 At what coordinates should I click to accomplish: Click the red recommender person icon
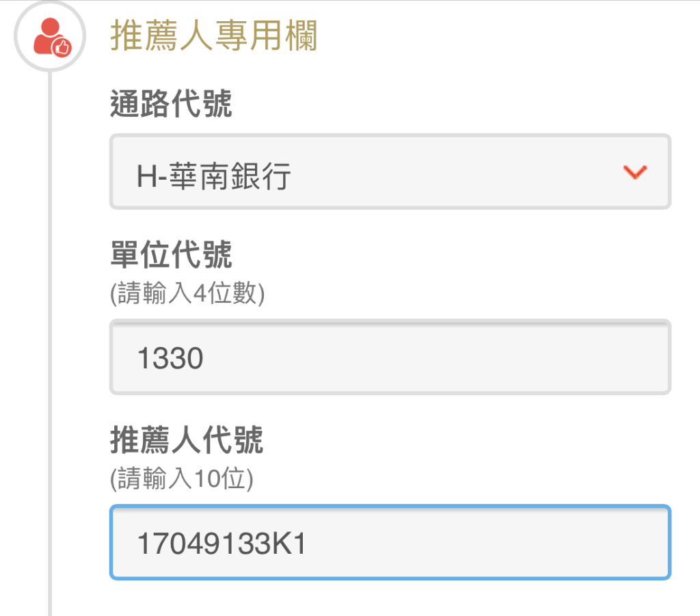(x=52, y=38)
